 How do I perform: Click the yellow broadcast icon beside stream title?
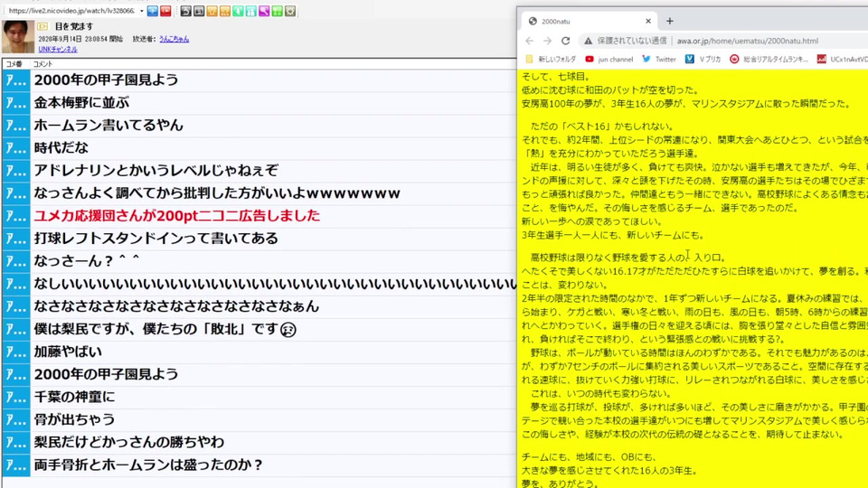pyautogui.click(x=42, y=26)
